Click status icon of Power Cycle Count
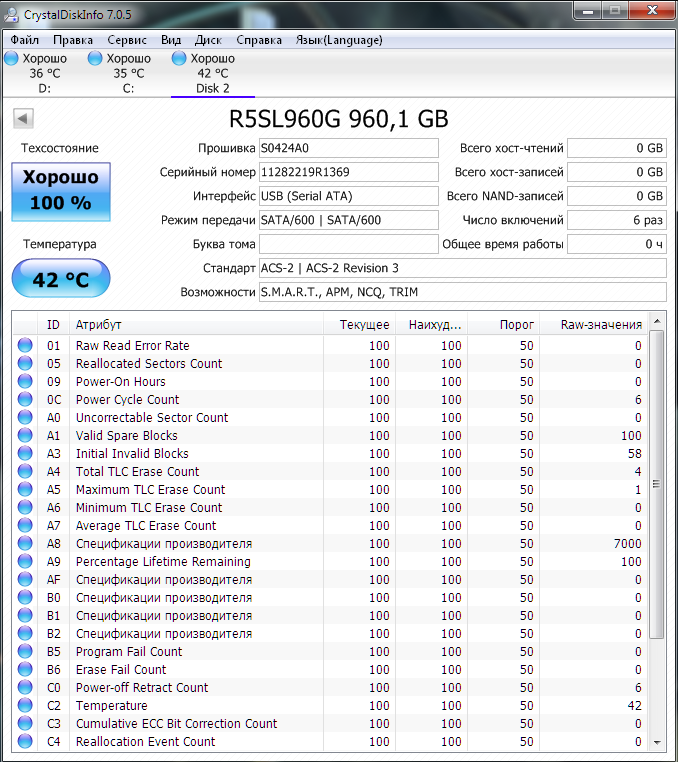 pos(25,399)
